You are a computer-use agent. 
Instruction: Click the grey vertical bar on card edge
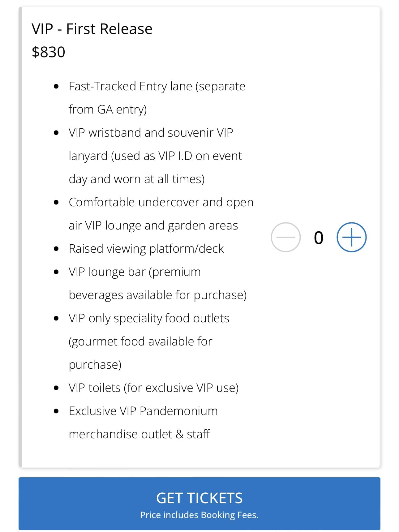(20, 237)
